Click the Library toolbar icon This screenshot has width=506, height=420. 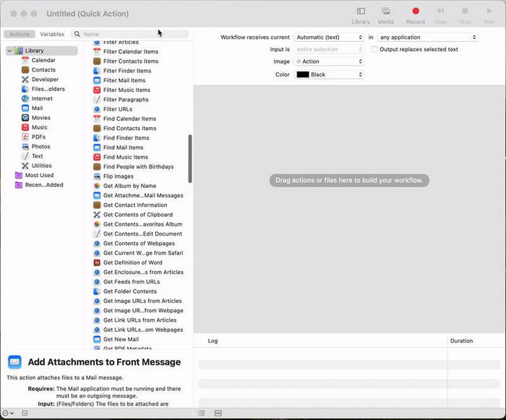pos(361,12)
